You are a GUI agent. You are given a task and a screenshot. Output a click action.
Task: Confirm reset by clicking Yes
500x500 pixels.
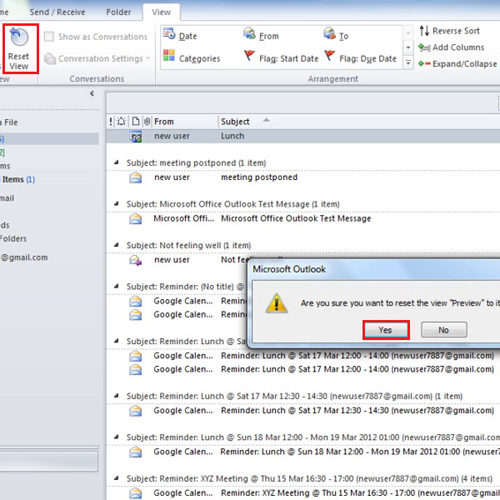tap(386, 330)
